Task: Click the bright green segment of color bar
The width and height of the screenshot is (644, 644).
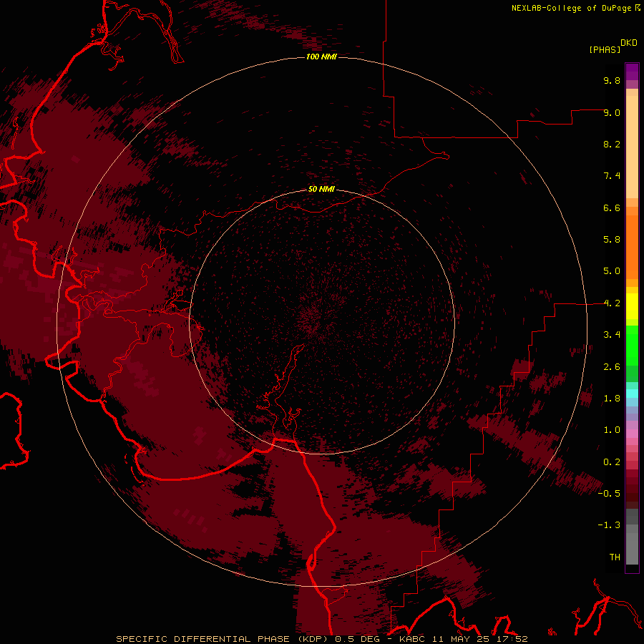Action: 632,346
